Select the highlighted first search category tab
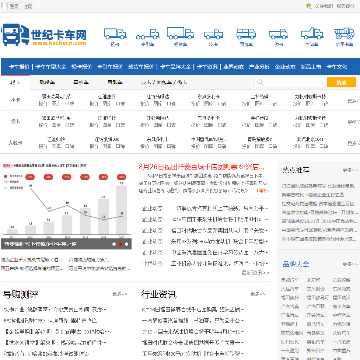 (x=15, y=82)
